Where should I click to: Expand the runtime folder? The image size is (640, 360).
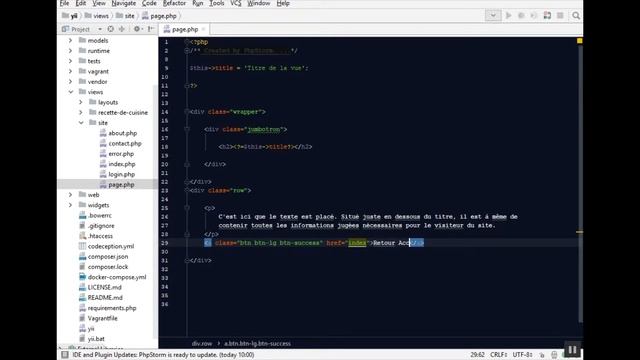click(71, 51)
